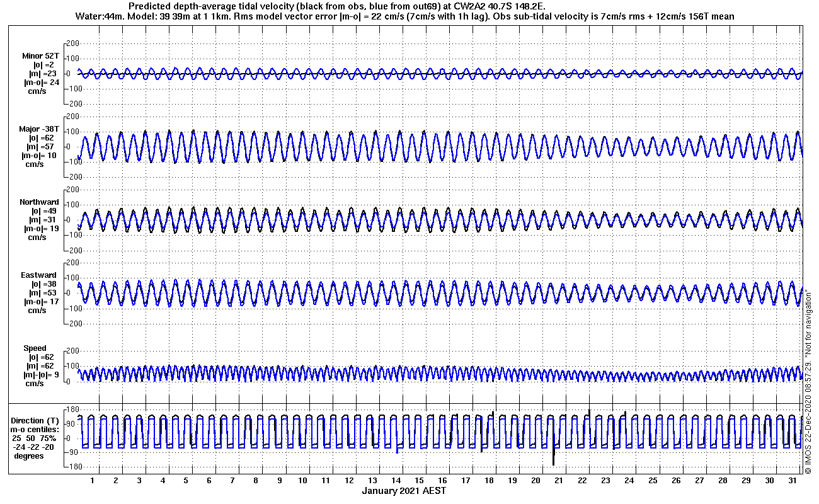This screenshot has height=504, width=819.
Task: Click day '23' on the date axis
Action: (605, 481)
